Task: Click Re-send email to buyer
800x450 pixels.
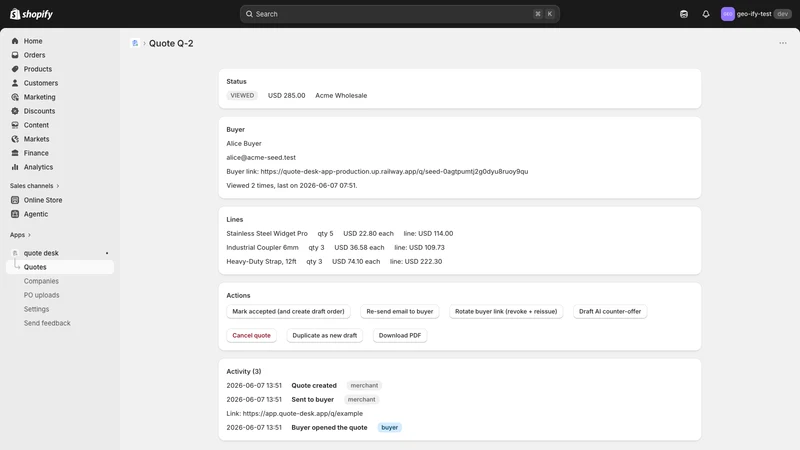Action: point(399,311)
